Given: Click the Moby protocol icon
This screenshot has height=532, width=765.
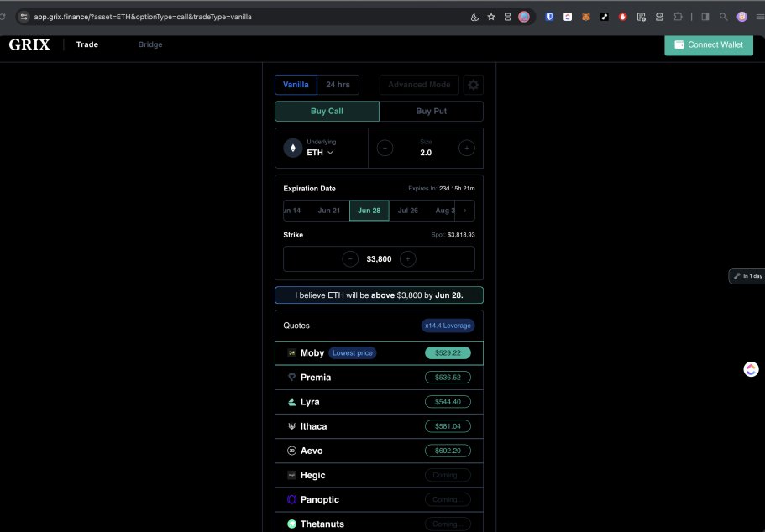Looking at the screenshot, I should pyautogui.click(x=291, y=353).
